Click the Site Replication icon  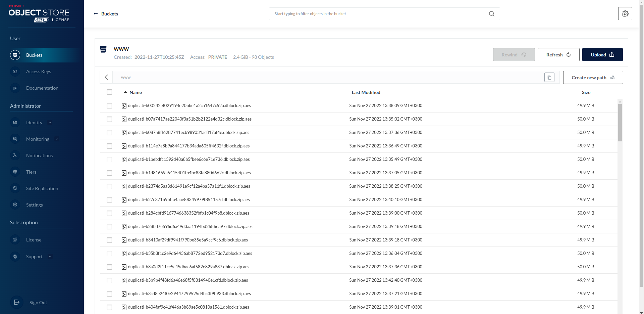[15, 188]
